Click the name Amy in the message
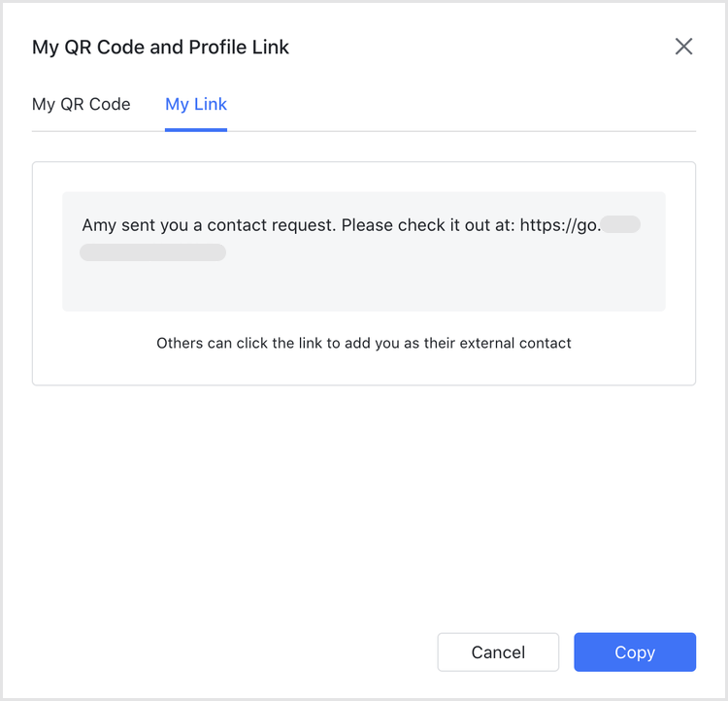This screenshot has height=701, width=728. coord(99,225)
